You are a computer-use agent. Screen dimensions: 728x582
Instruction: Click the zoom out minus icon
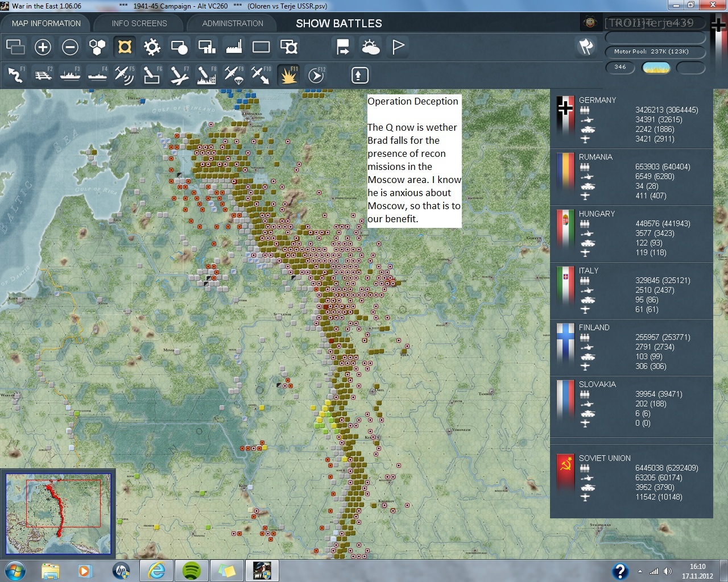pyautogui.click(x=70, y=47)
